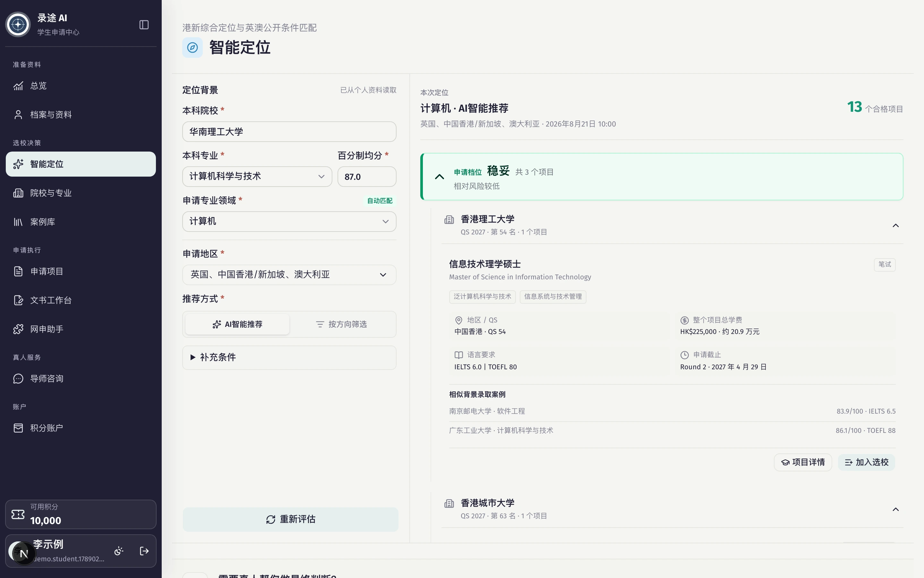
Task: Select AI智能推荐 recommendation mode
Action: (237, 325)
